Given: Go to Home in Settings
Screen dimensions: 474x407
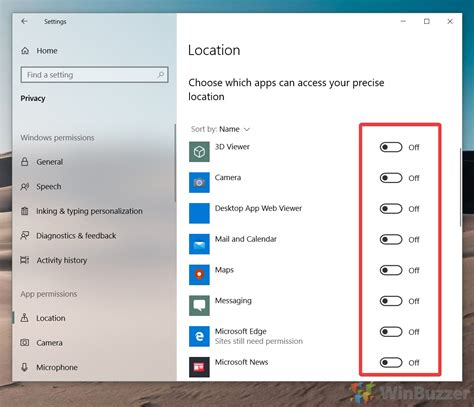Looking at the screenshot, I should tap(47, 51).
